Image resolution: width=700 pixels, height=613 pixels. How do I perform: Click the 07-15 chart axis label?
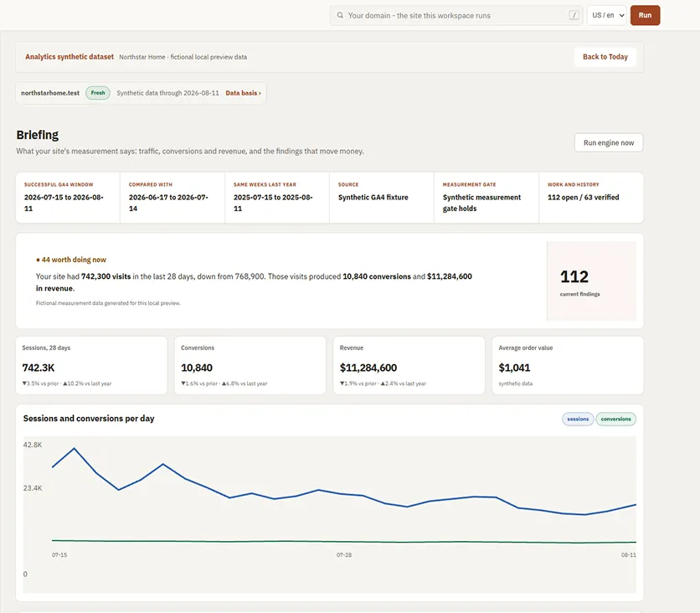(59, 555)
